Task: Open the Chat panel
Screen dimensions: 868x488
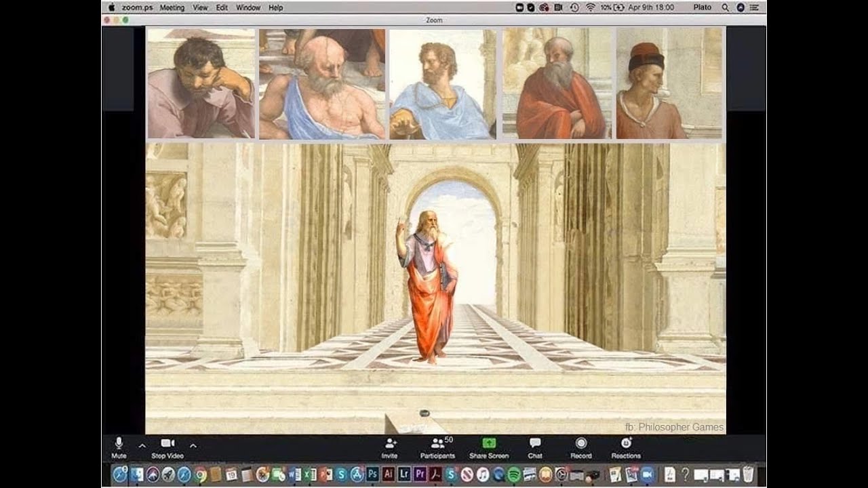Action: [x=535, y=447]
